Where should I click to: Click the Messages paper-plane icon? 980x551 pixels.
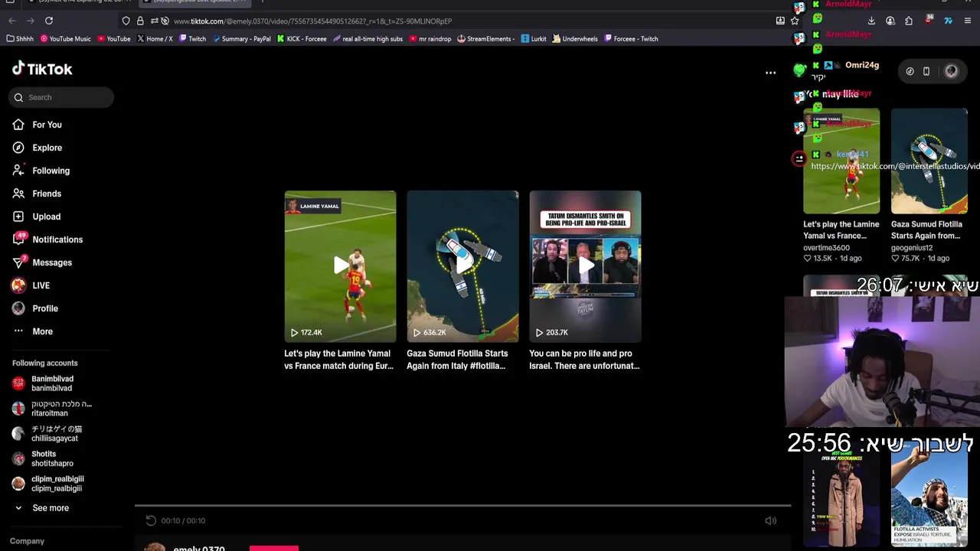(x=19, y=262)
